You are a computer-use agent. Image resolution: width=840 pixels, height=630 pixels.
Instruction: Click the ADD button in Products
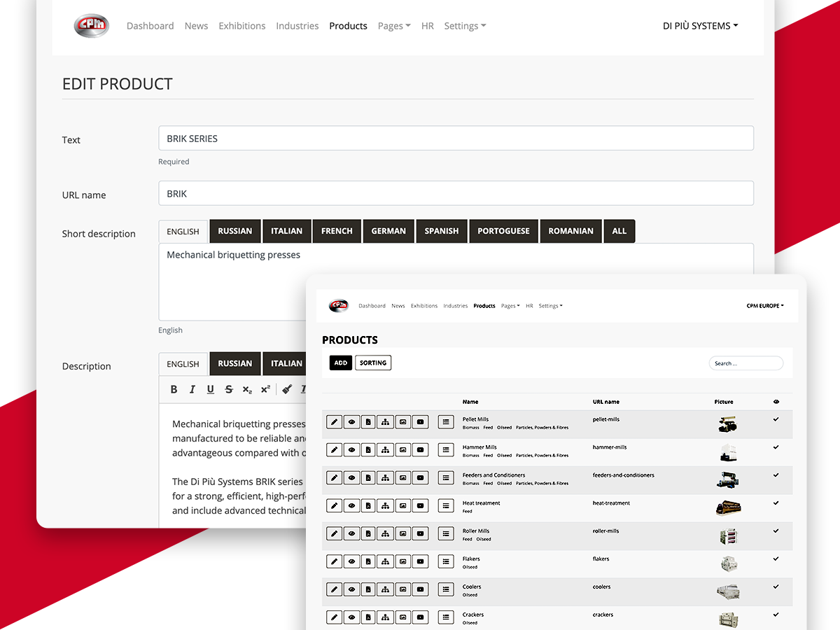click(341, 363)
